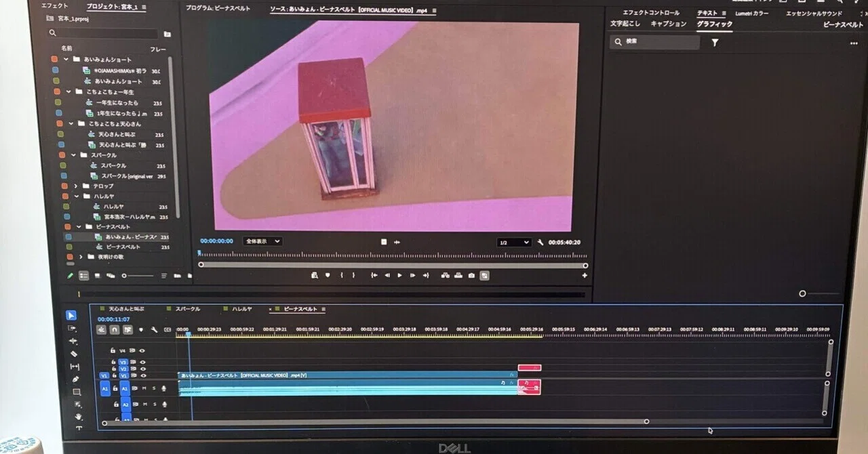Viewport: 868px width, 454px height.
Task: Select the Razor tool
Action: pos(74,354)
